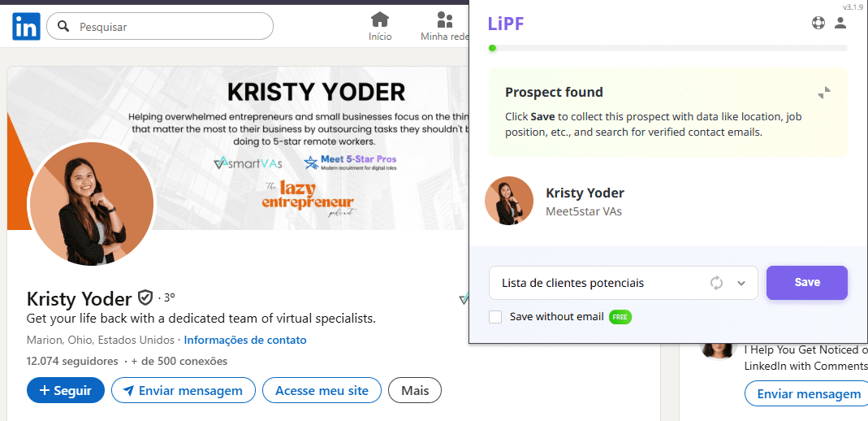868x421 pixels.
Task: Open Minha rede network icon
Action: click(445, 20)
